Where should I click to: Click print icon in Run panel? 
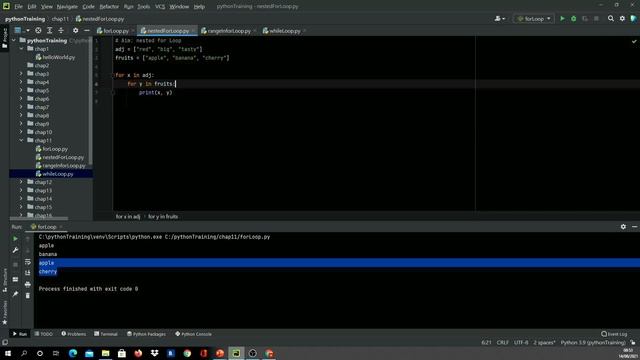click(28, 284)
